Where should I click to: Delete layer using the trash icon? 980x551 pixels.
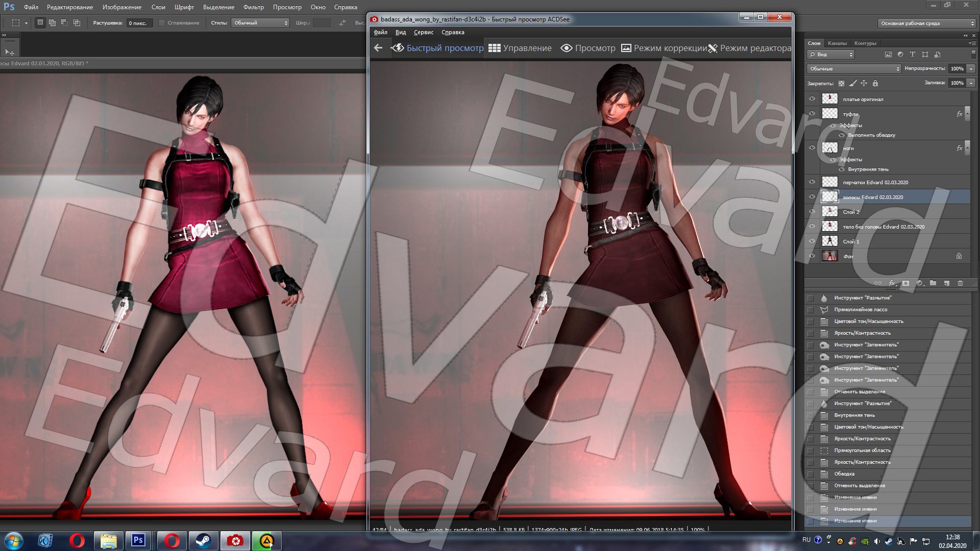pyautogui.click(x=960, y=283)
